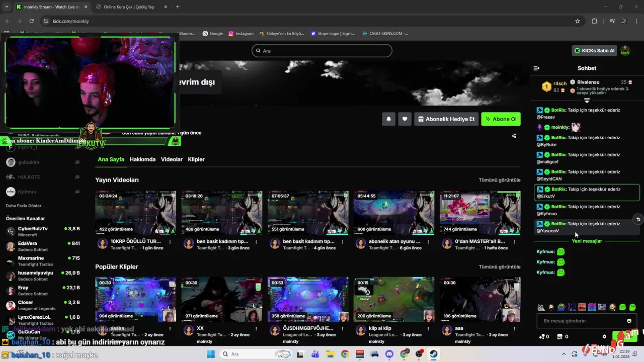
Task: Open the chat shop icon
Action: pyautogui.click(x=559, y=336)
